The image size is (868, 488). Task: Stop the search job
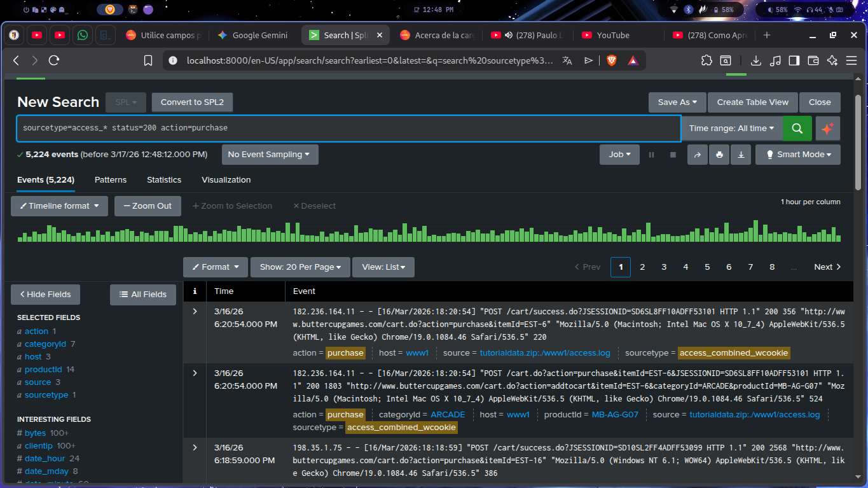(673, 155)
